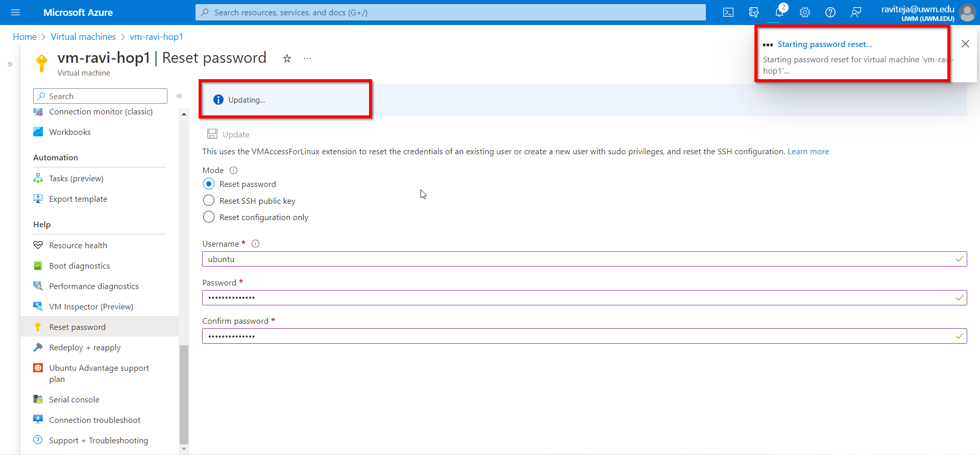Viewport: 980px width, 455px height.
Task: Click the Connection troubleshoot icon
Action: click(x=38, y=420)
